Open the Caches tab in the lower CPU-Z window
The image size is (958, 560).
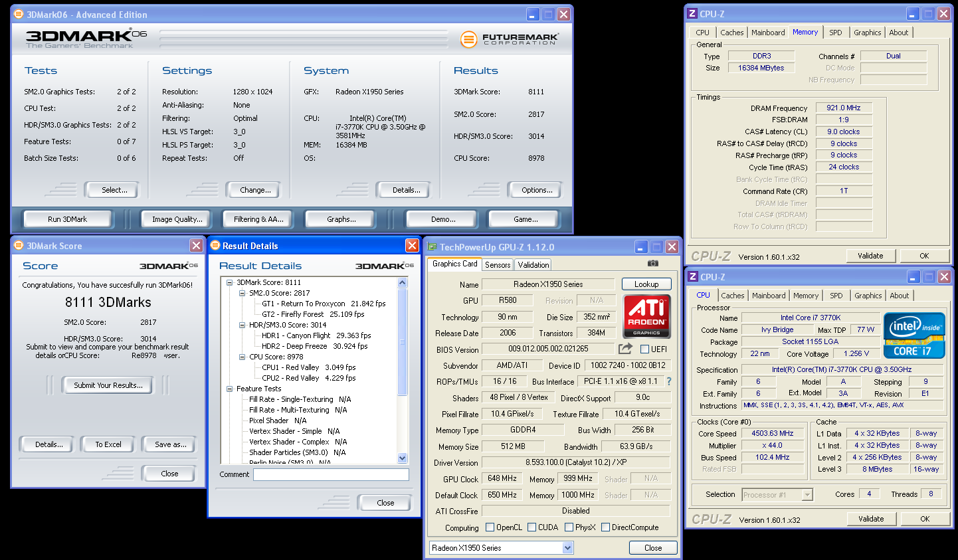click(733, 296)
